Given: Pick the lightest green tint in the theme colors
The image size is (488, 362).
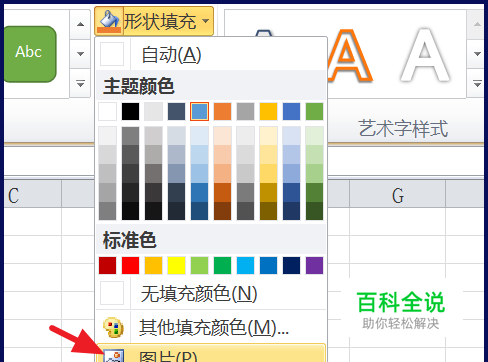Looking at the screenshot, I should tap(314, 136).
